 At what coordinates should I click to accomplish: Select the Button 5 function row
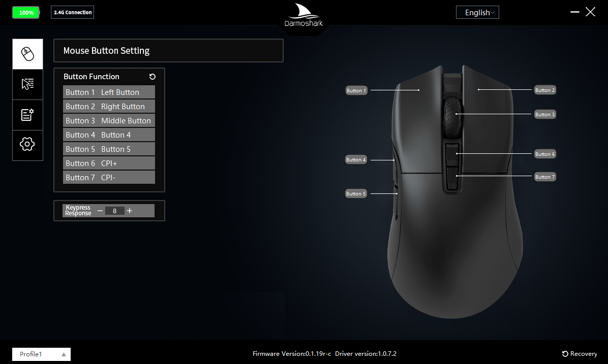click(x=109, y=149)
